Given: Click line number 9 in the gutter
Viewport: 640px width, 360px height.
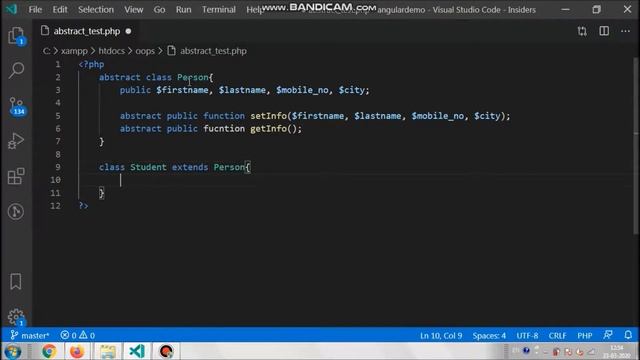Looking at the screenshot, I should (58, 167).
